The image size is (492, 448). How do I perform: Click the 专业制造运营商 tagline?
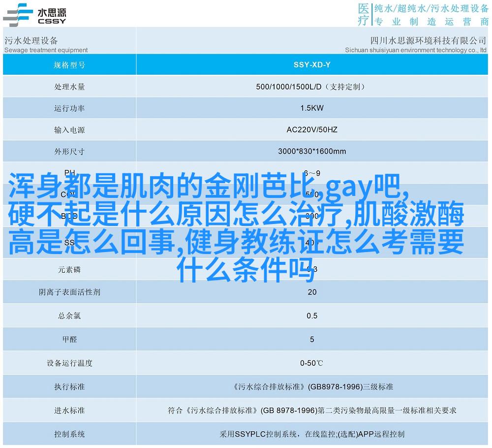(431, 22)
